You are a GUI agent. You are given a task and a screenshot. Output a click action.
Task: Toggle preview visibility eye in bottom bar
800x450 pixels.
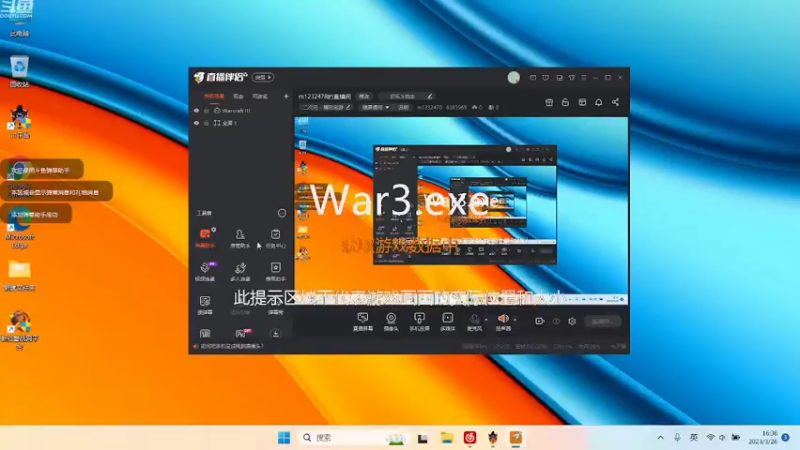[x=556, y=321]
